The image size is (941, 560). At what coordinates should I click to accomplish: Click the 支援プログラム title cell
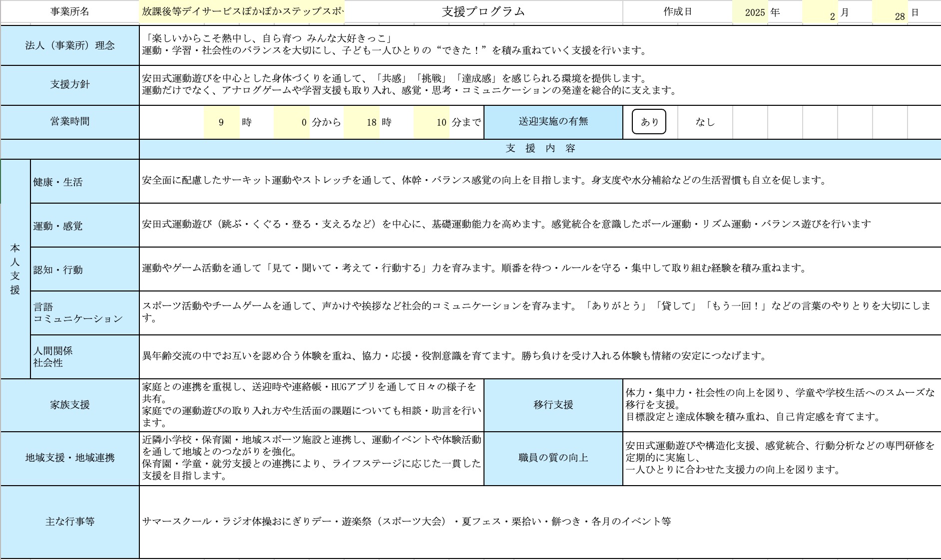coord(483,12)
